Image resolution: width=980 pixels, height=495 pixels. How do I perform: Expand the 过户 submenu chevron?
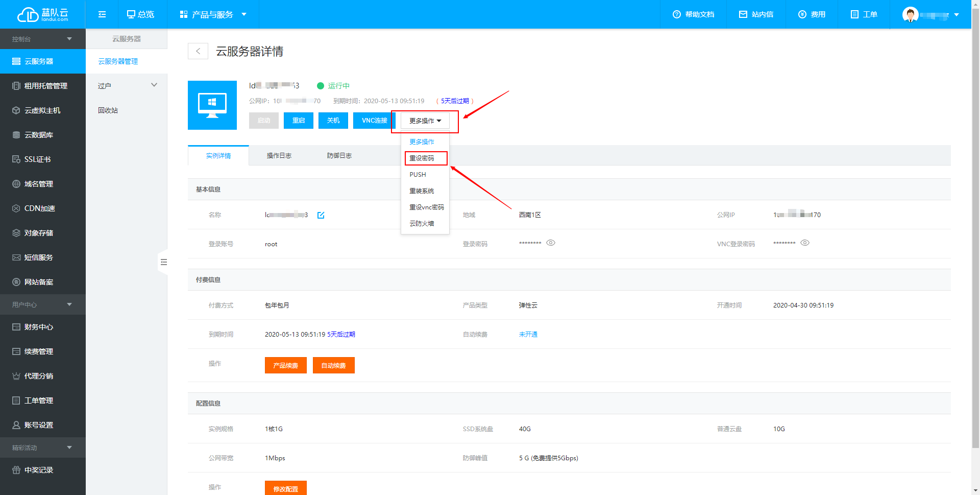(154, 85)
